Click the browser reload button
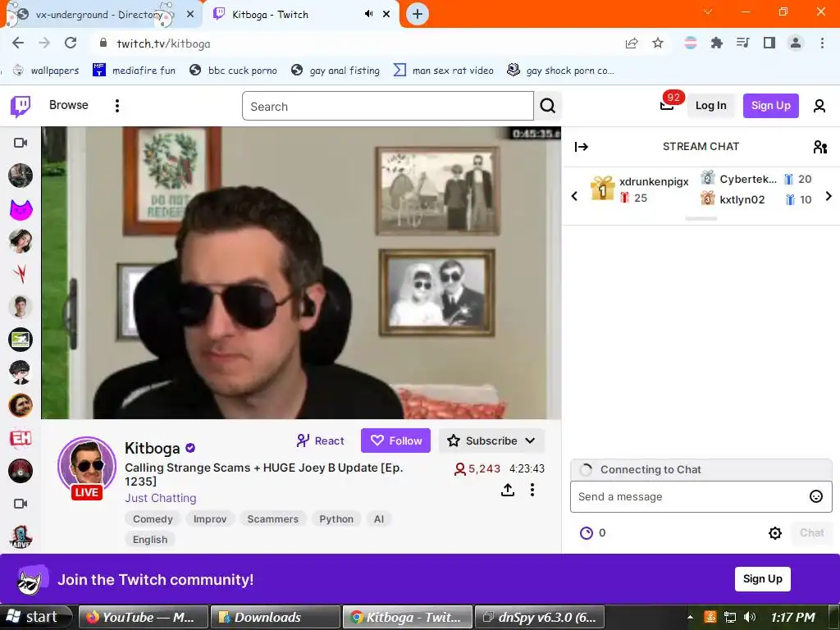840x630 pixels. point(71,43)
